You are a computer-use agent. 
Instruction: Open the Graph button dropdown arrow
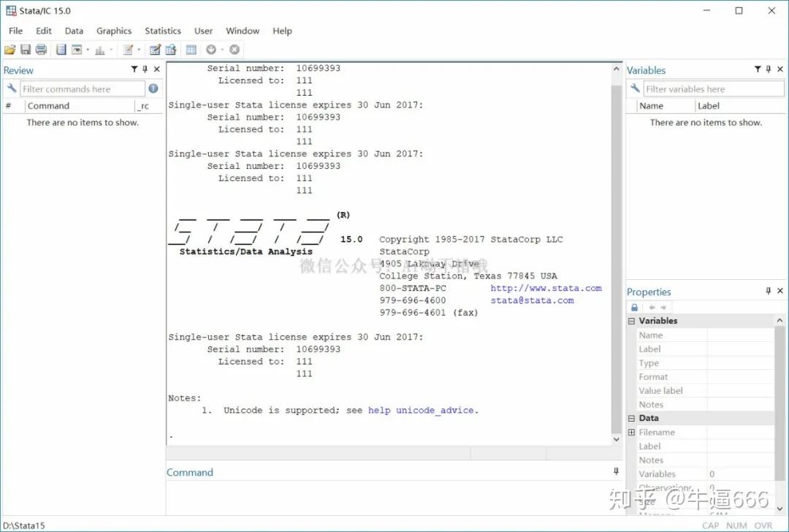pyautogui.click(x=111, y=49)
